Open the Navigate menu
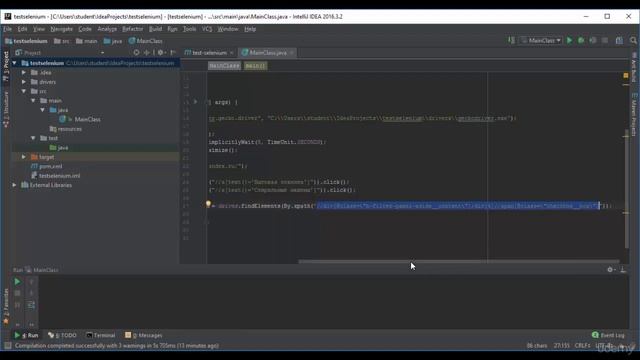Viewport: 640px width, 360px height. 62,29
